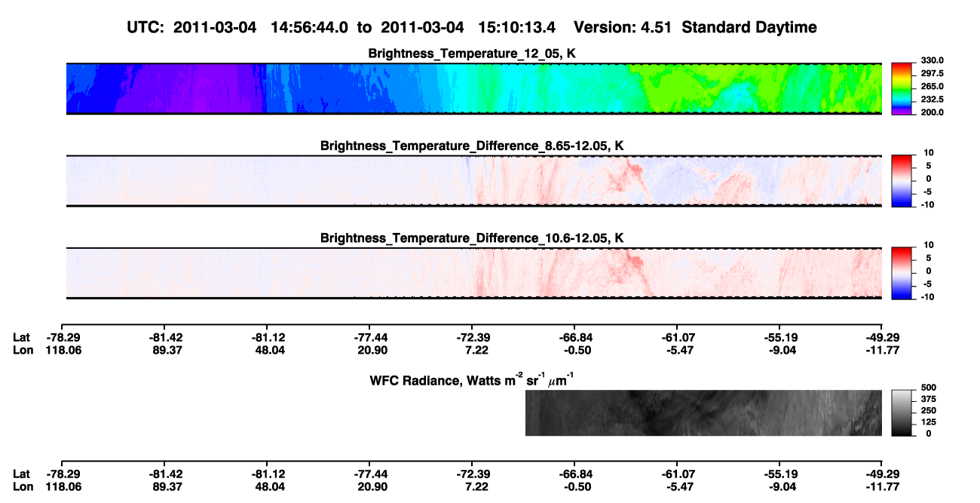Click bottom axis longitude '-5.47'

point(676,486)
